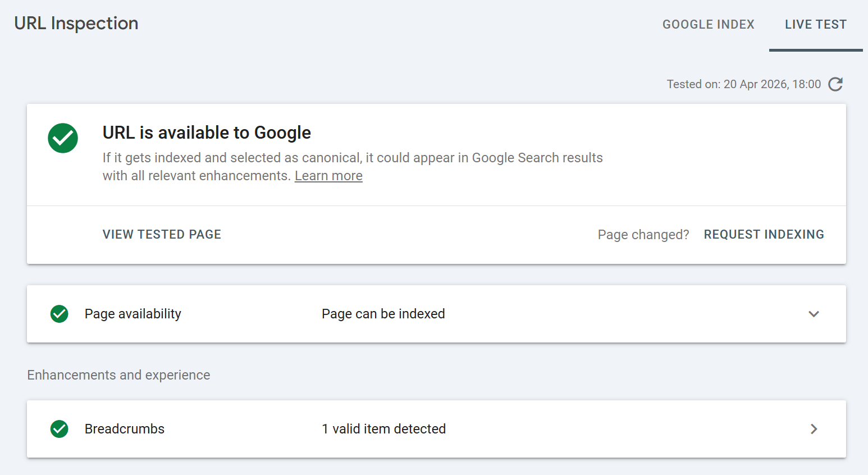Click the 'Tested on' timestamp text

point(743,84)
